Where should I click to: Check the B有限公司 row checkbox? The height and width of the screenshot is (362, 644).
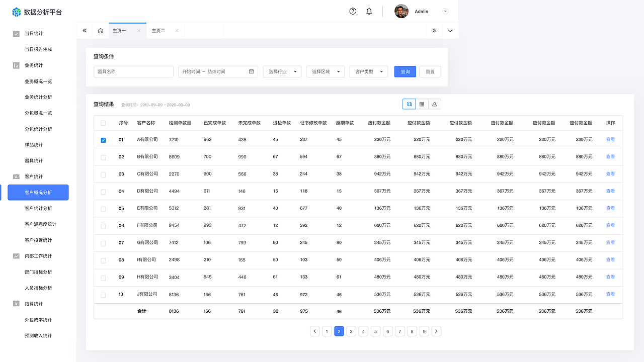[103, 157]
